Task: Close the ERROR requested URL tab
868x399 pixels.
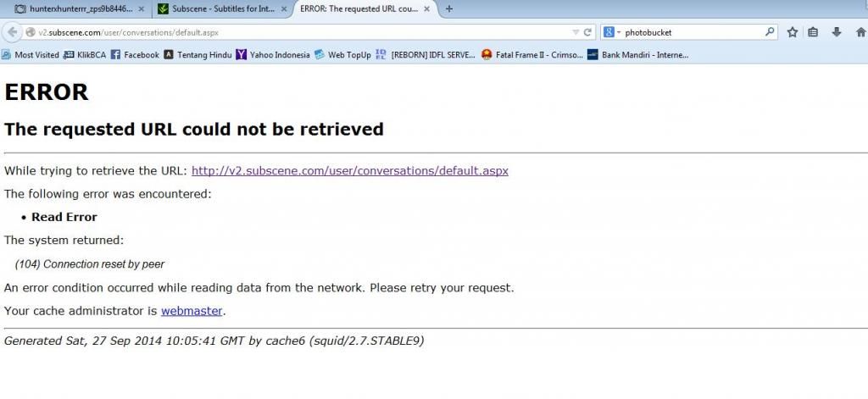Action: pos(426,8)
